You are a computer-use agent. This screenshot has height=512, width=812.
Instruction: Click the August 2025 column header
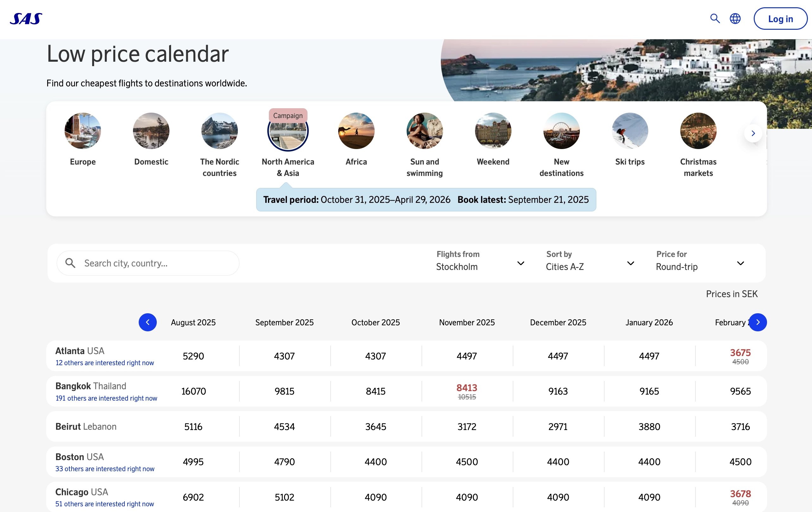193,322
